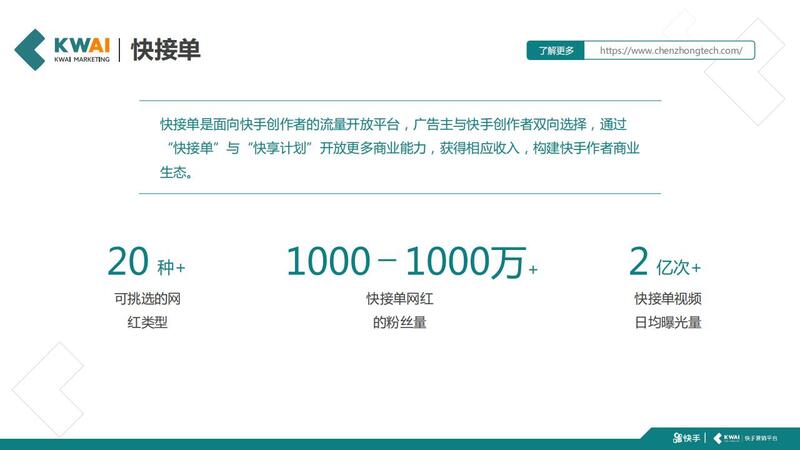Click the line below the description text
Viewport: 800px width, 450px height.
point(399,193)
